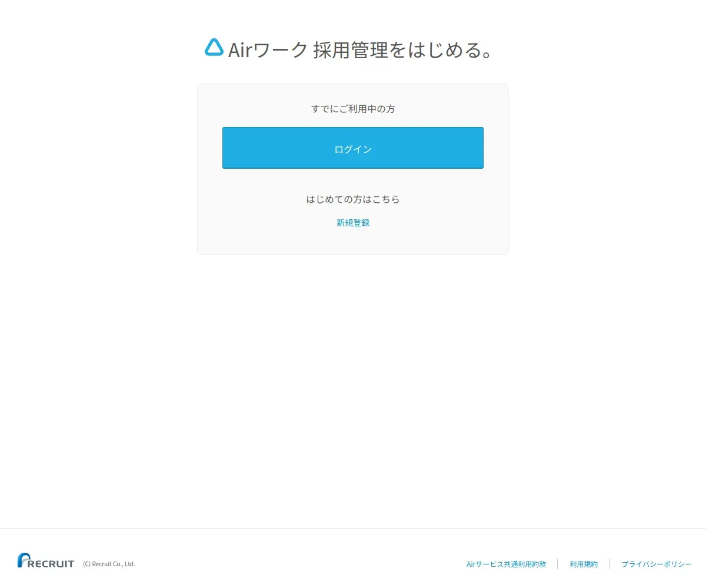Open the 利用規約 footer link
The height and width of the screenshot is (588, 706).
584,564
